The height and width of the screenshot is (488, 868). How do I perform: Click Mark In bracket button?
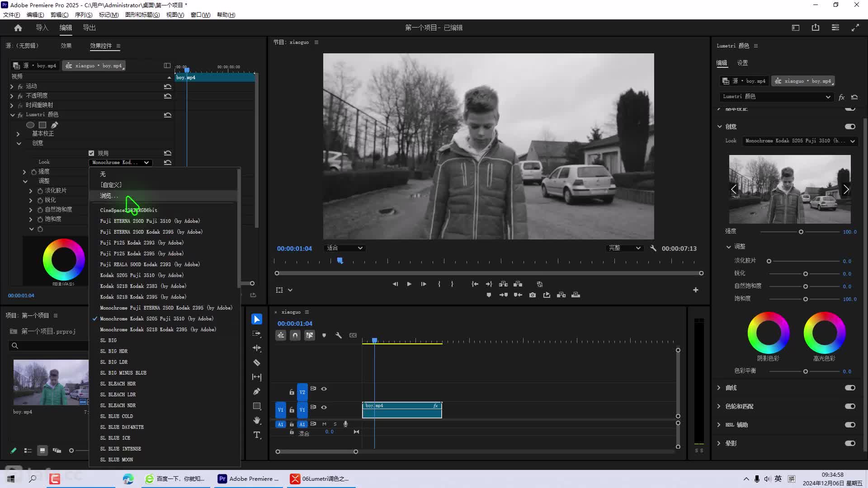pos(439,284)
